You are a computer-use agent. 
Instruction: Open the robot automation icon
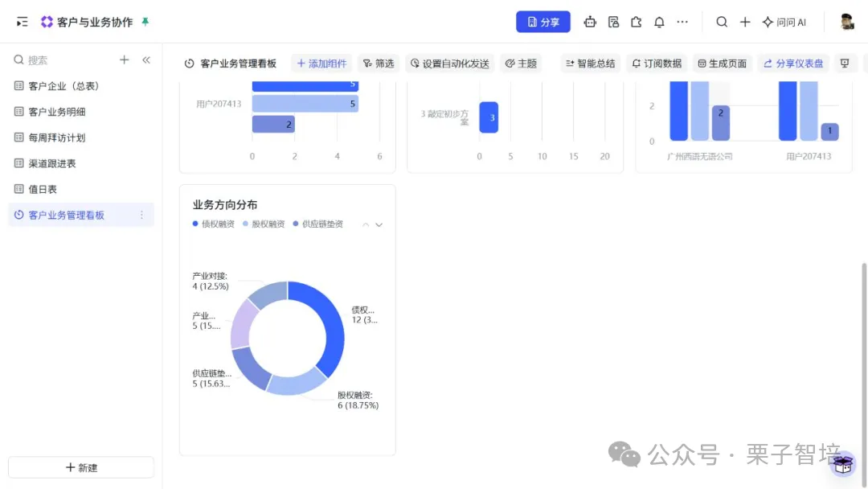(590, 23)
